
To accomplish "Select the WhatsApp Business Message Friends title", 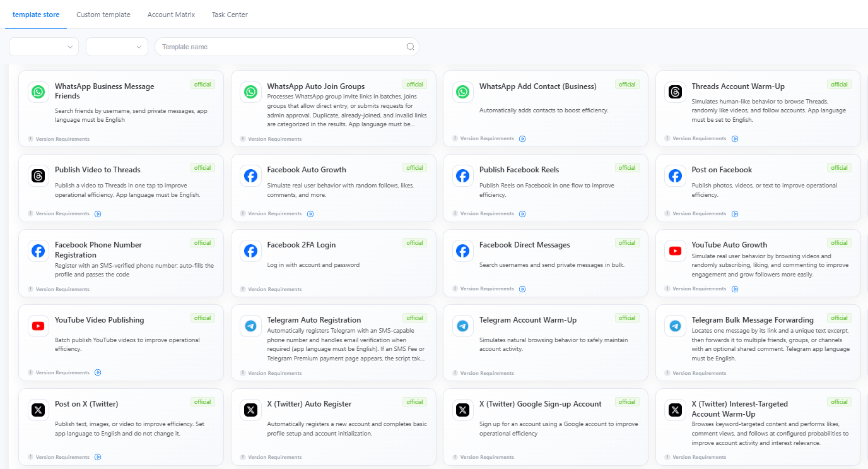I will click(104, 92).
